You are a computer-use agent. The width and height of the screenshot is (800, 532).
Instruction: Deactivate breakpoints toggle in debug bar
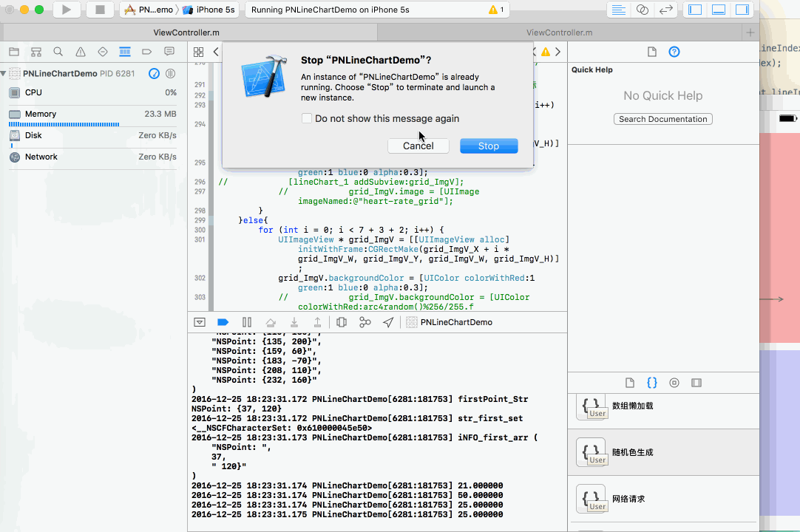tap(223, 322)
